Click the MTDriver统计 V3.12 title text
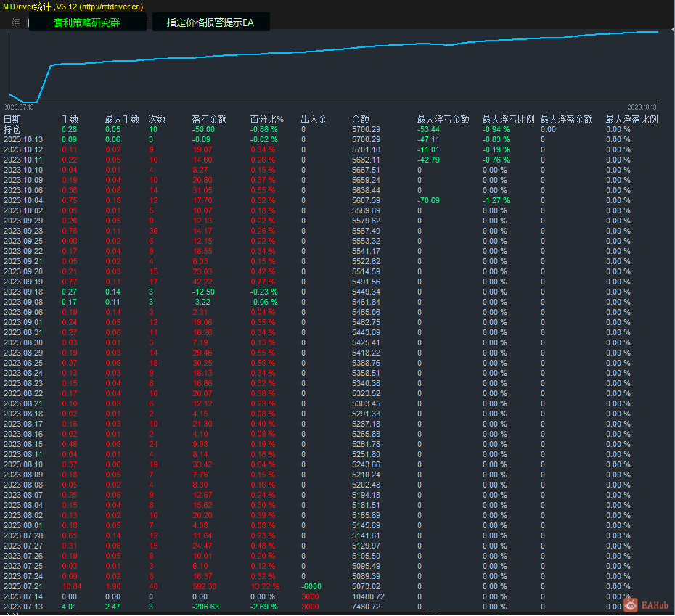Image resolution: width=675 pixels, height=616 pixels. pyautogui.click(x=73, y=7)
